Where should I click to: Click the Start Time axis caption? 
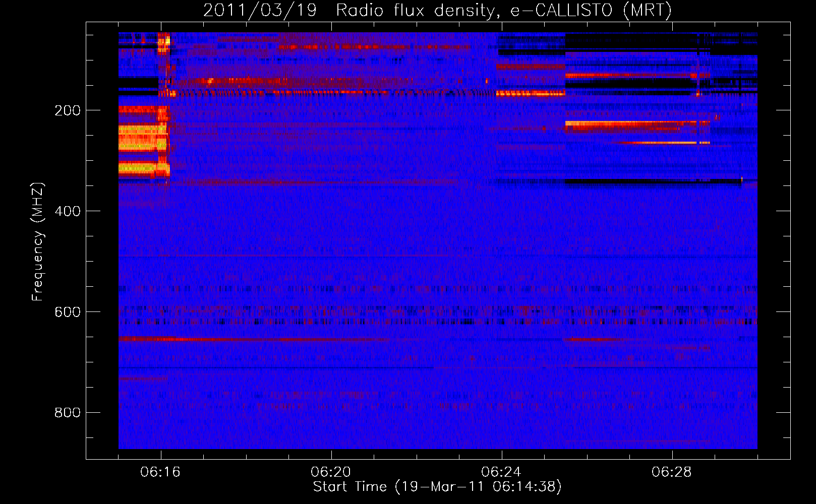(437, 487)
